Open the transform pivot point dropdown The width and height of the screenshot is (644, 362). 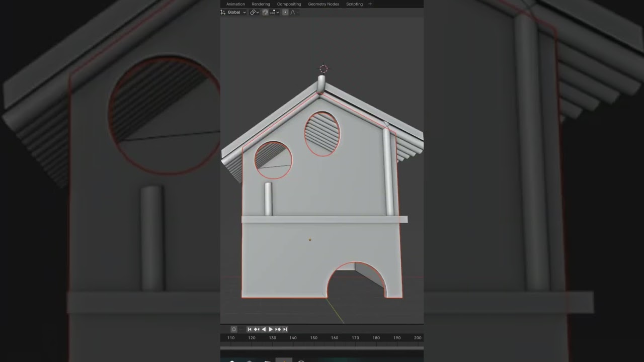click(255, 12)
